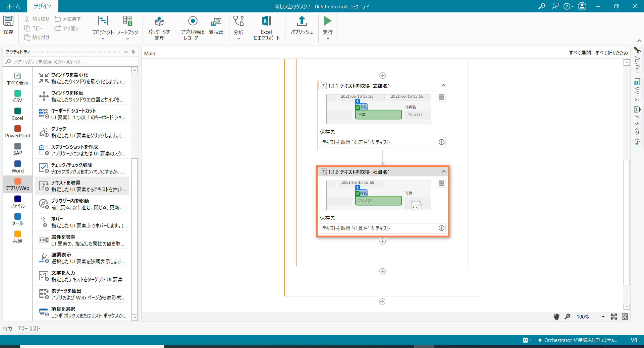This screenshot has height=348, width=644.
Task: Open the zoom percentage dropdown
Action: pos(603,317)
